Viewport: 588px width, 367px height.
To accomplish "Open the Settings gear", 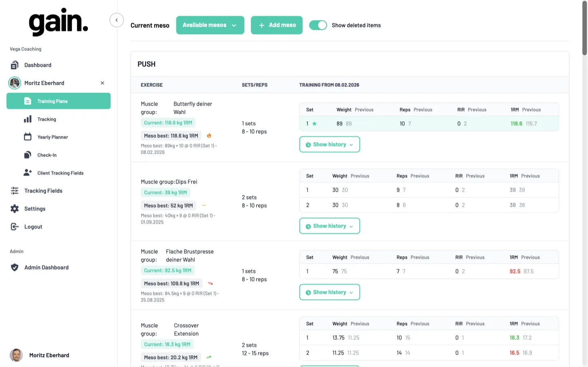I will (x=15, y=209).
